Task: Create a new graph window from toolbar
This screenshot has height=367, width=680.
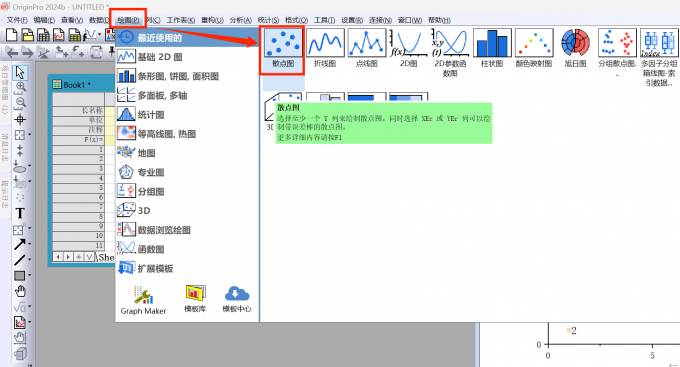Action: [x=59, y=35]
